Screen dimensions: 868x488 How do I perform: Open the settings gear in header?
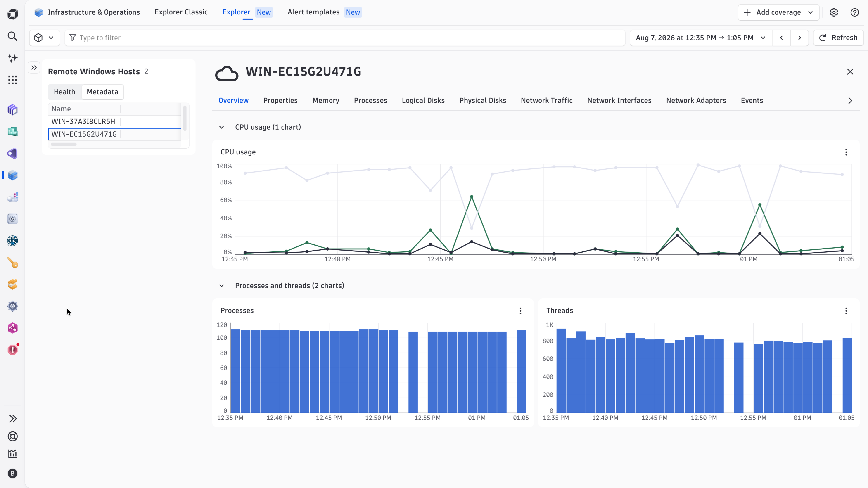pos(834,12)
